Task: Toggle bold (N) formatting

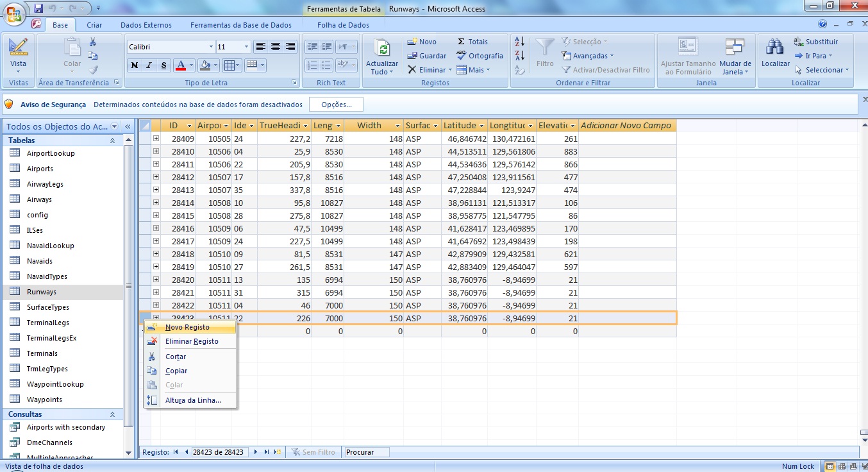Action: coord(135,65)
